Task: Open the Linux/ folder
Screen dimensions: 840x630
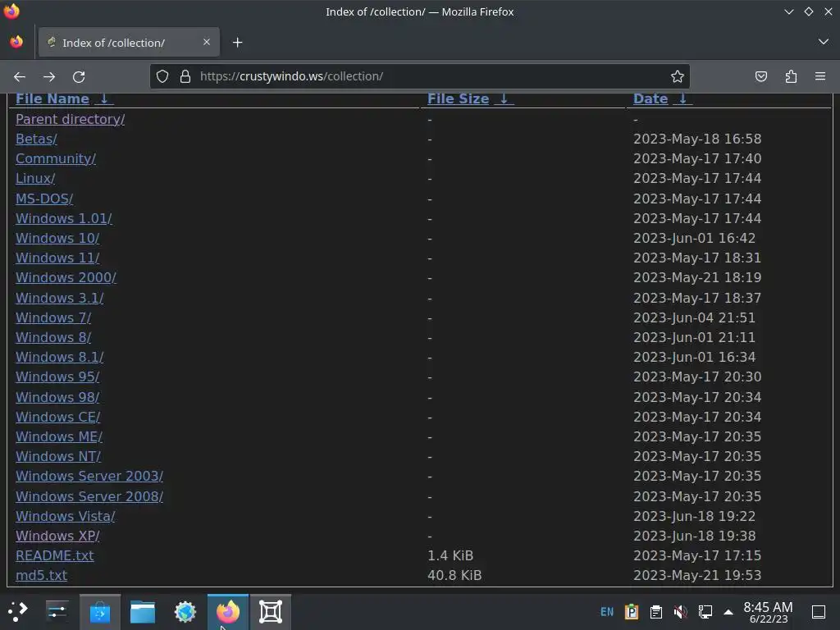Action: 35,178
